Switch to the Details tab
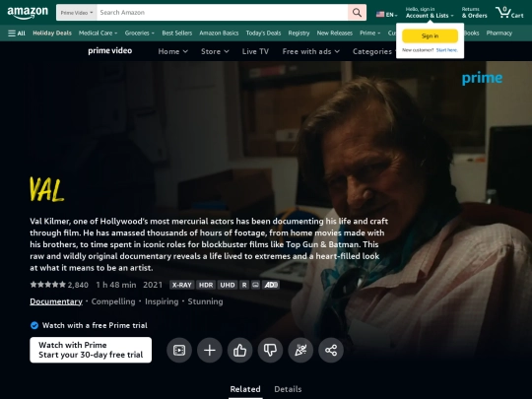Viewport: 532px width, 399px height. 288,389
